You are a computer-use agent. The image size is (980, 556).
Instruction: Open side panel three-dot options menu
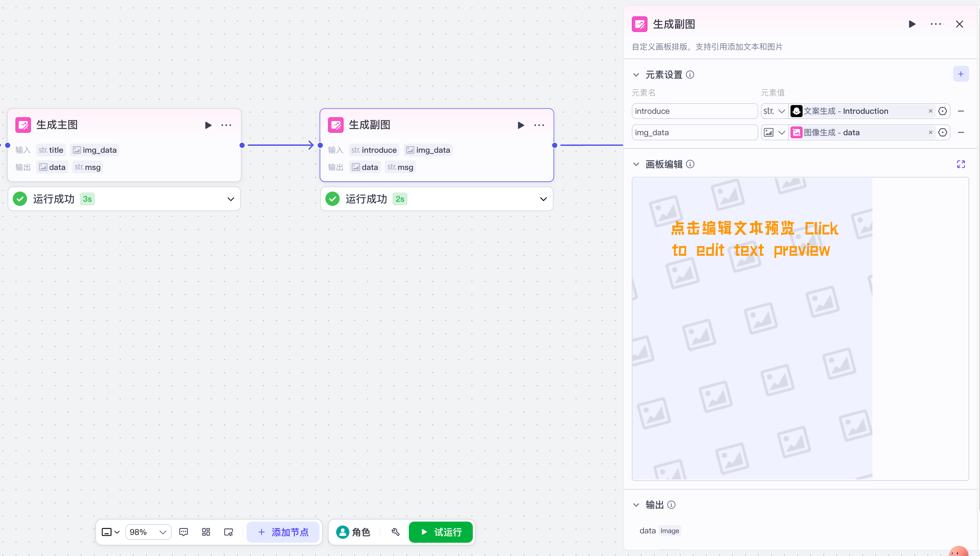pos(935,24)
